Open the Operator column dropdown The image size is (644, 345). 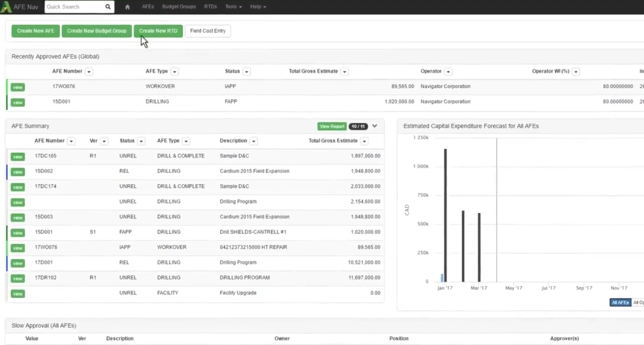448,72
